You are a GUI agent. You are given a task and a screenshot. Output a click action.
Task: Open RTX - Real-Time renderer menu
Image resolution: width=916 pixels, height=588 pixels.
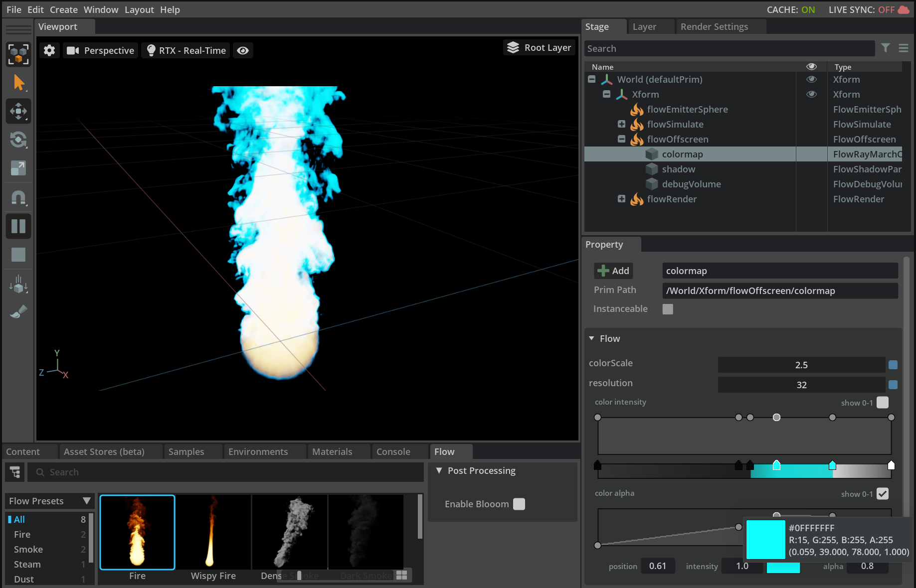click(185, 50)
